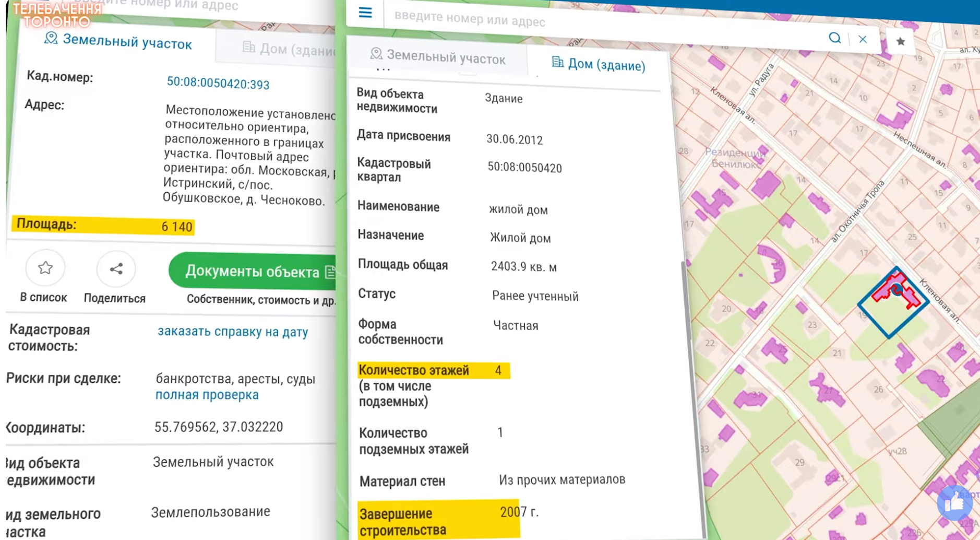Click the 'Количество подземных этажей' value 1
Viewport: 980px width, 540px height.
500,432
